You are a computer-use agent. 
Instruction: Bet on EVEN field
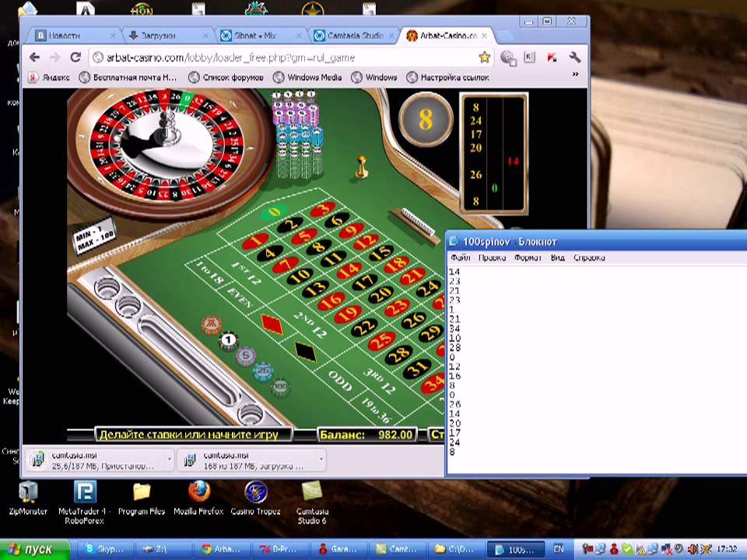coord(240,297)
